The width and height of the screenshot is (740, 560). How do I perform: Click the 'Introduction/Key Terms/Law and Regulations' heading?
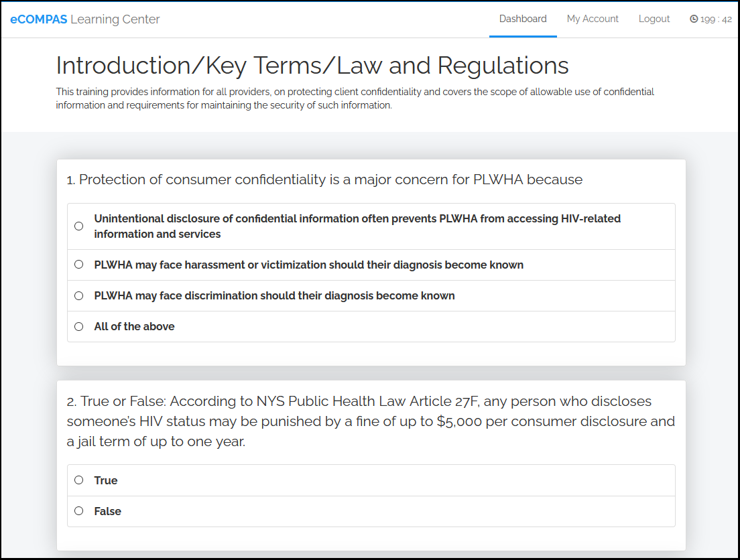coord(312,66)
